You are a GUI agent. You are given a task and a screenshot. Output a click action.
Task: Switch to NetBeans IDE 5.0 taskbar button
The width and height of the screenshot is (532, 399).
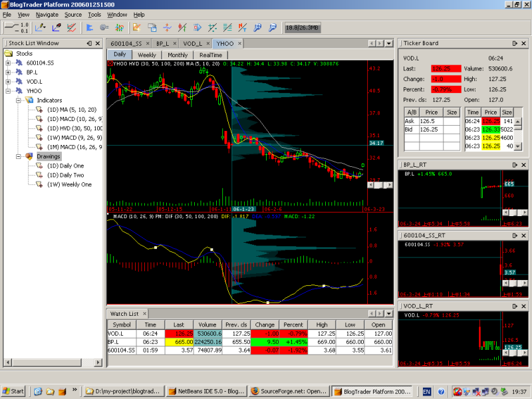click(207, 391)
